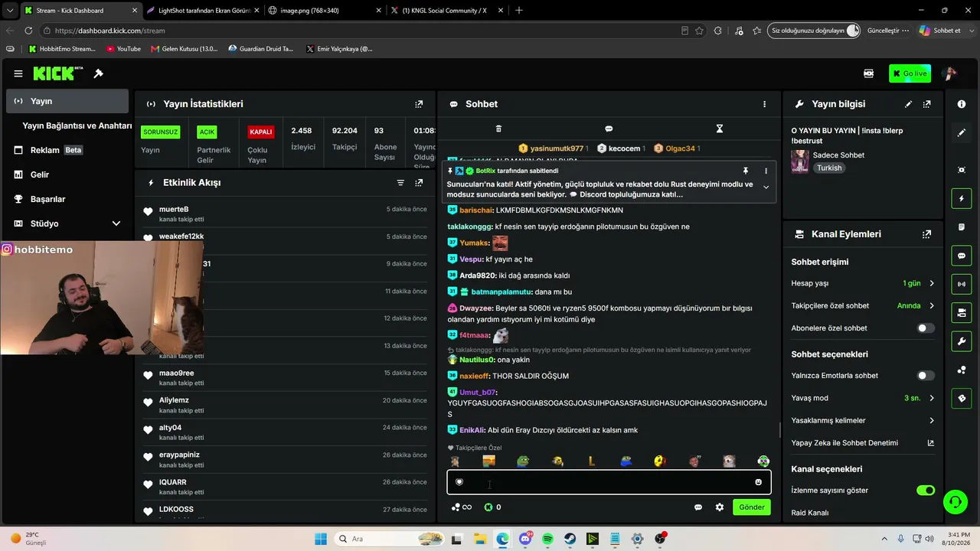Click into the chat message input field
Image resolution: width=980 pixels, height=551 pixels.
(609, 482)
